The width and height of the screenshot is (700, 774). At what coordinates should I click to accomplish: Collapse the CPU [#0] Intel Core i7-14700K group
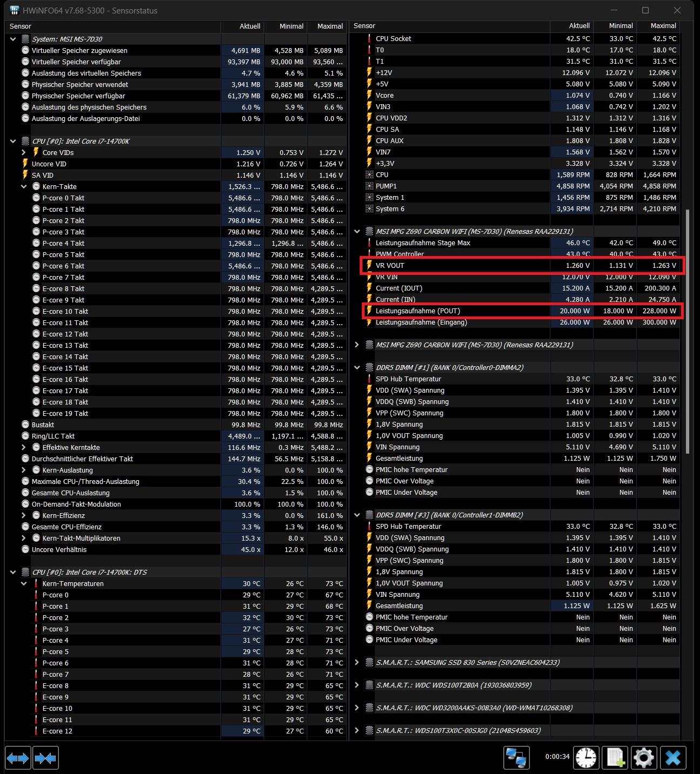13,141
